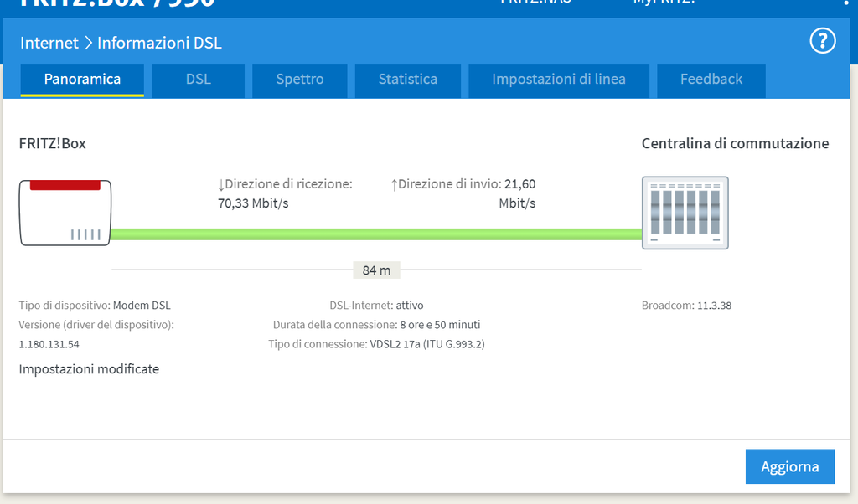
Task: Click the exchange switch cabinet icon
Action: [x=685, y=213]
